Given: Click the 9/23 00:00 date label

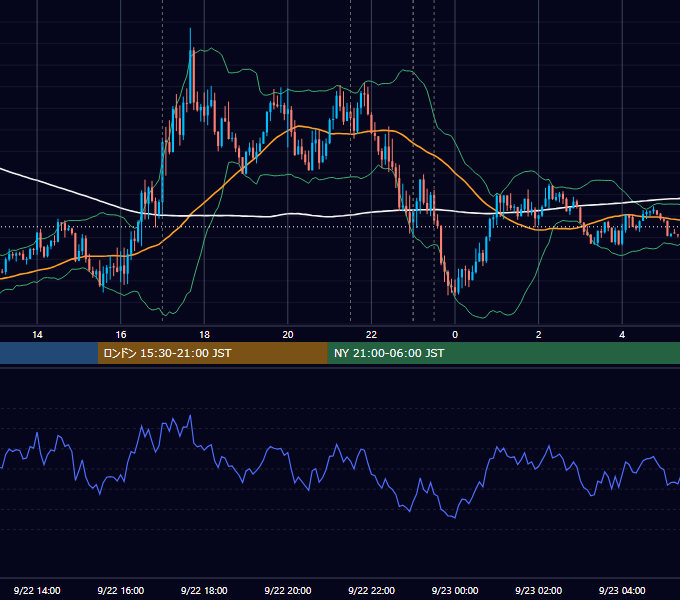Looking at the screenshot, I should pyautogui.click(x=455, y=590).
